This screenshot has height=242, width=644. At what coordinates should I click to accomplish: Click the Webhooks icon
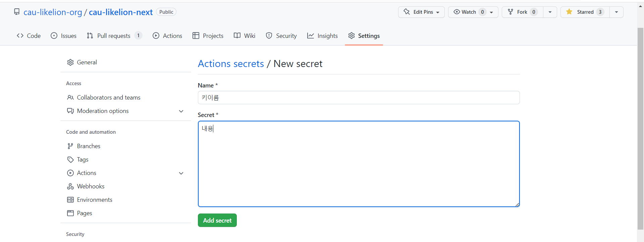point(70,186)
